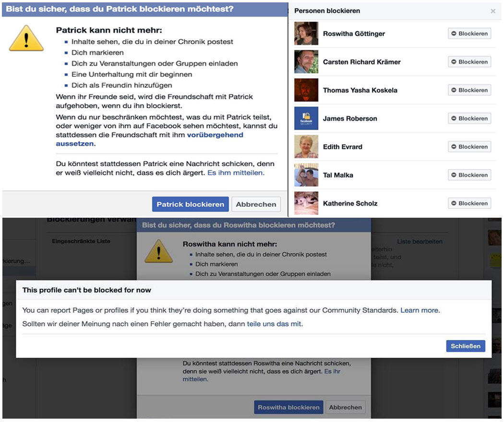This screenshot has height=422, width=504.
Task: Click Carsten Richard Krämer's profile picture
Action: pyautogui.click(x=306, y=62)
